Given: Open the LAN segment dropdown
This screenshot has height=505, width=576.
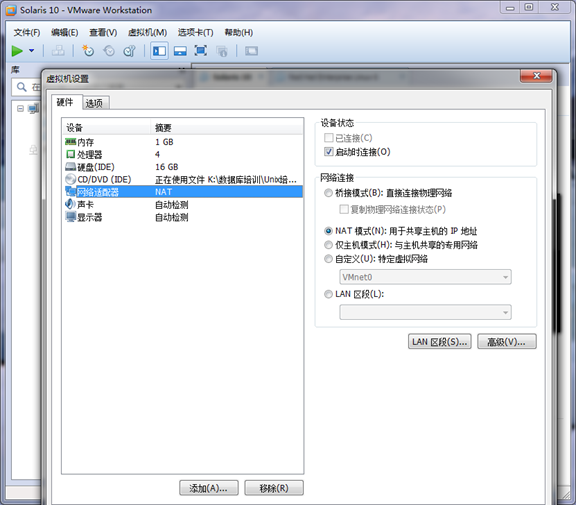Looking at the screenshot, I should coord(425,312).
